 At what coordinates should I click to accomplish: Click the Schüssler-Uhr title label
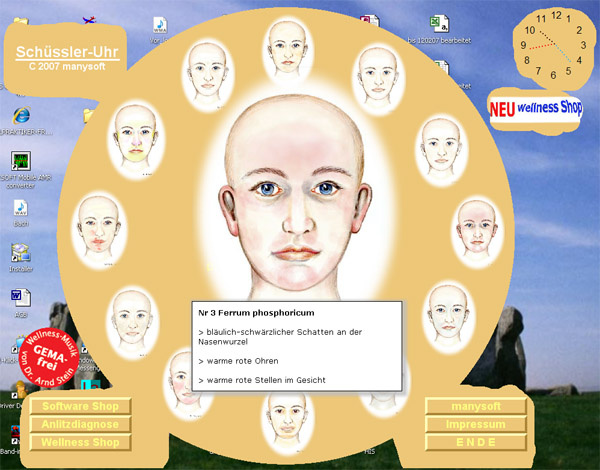point(67,52)
